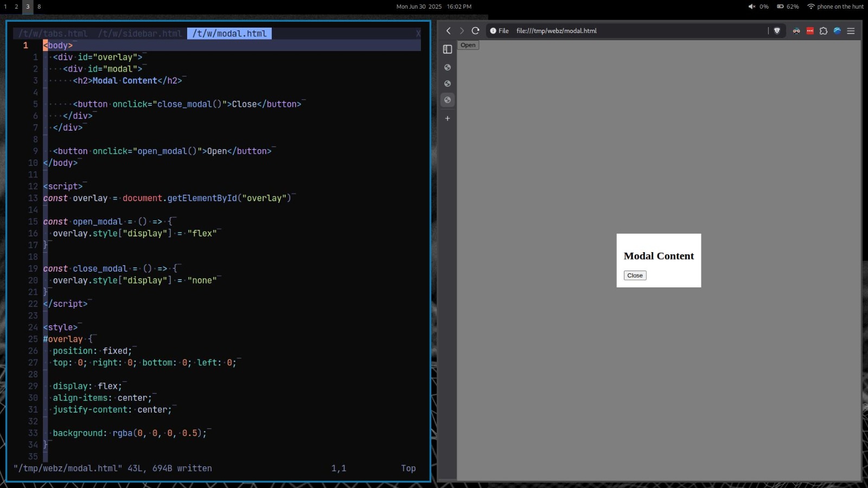Toggle the browser sidebar panel
This screenshot has height=488, width=868.
pyautogui.click(x=448, y=49)
